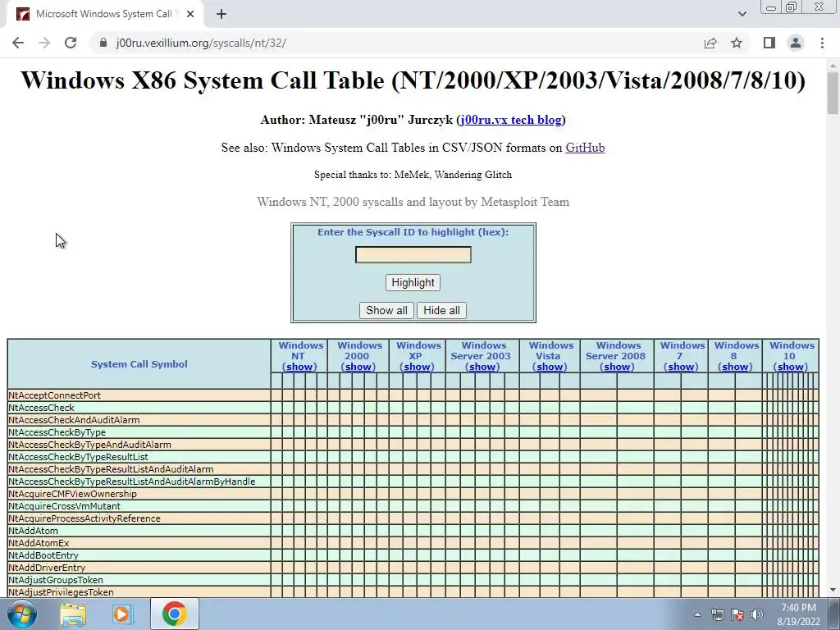Select NtAcquireProcessActivityReference row
Screen dimensions: 840x630
pyautogui.click(x=413, y=518)
